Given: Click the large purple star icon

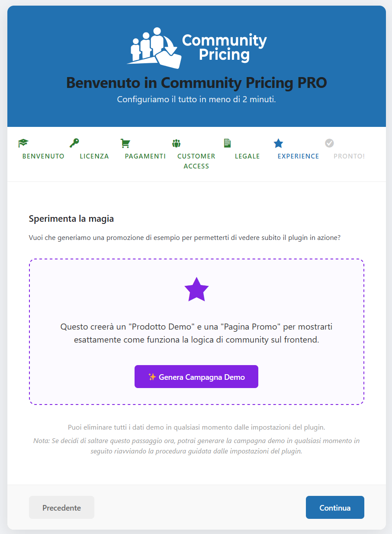Looking at the screenshot, I should [196, 289].
